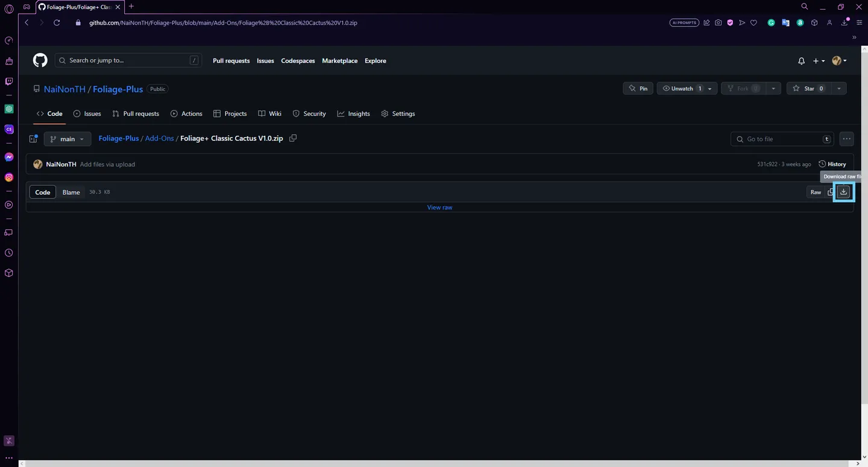Copy the file path icon
The height and width of the screenshot is (467, 868).
293,138
